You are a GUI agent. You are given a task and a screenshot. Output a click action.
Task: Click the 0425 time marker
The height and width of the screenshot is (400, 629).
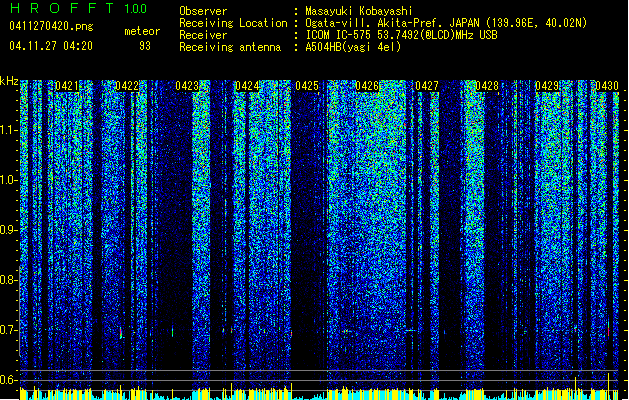(307, 86)
